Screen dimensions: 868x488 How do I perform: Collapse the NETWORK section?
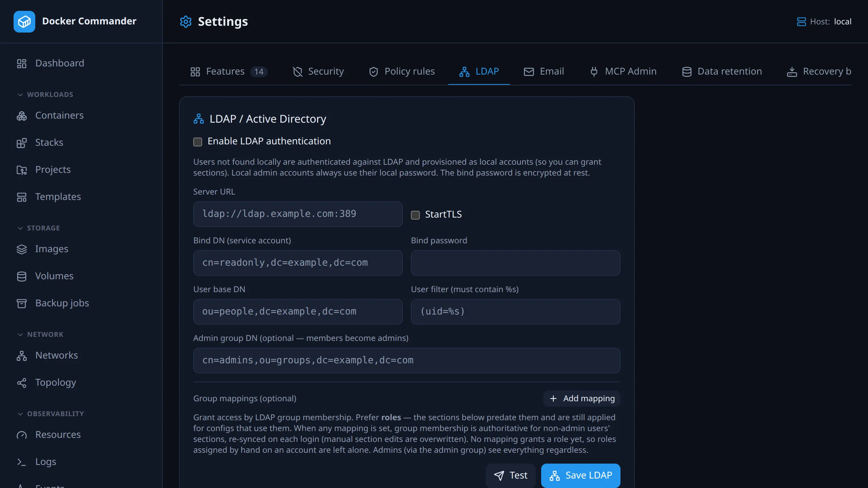pyautogui.click(x=40, y=334)
